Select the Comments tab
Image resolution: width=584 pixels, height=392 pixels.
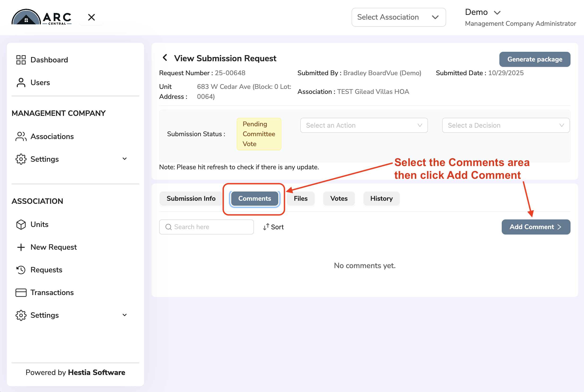[254, 199]
